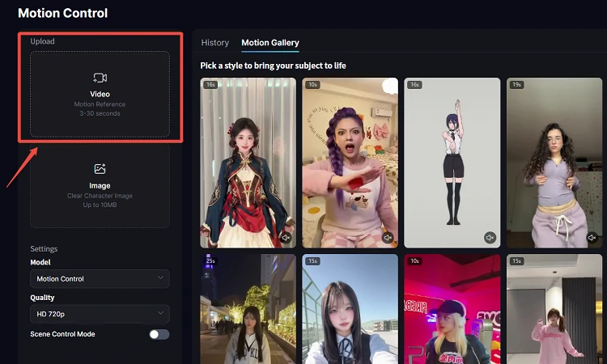Viewport: 607px width, 364px height.
Task: Click the image upload icon
Action: tap(100, 169)
